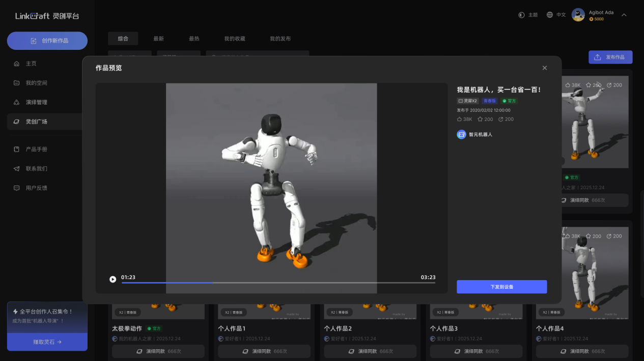The height and width of the screenshot is (361, 644).
Task: Open 产品手册 from the sidebar
Action: [36, 149]
